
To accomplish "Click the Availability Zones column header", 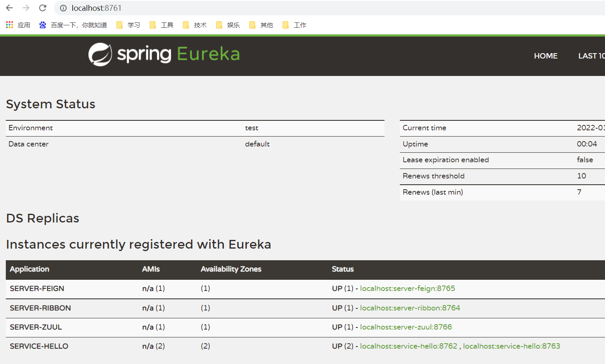I will coord(231,269).
